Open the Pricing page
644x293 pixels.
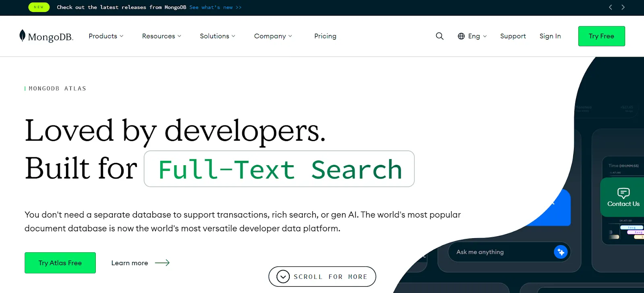click(325, 36)
